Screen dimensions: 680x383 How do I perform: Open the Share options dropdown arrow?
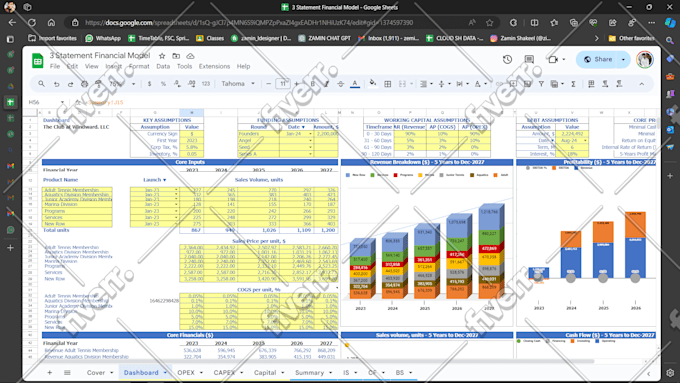(x=624, y=59)
